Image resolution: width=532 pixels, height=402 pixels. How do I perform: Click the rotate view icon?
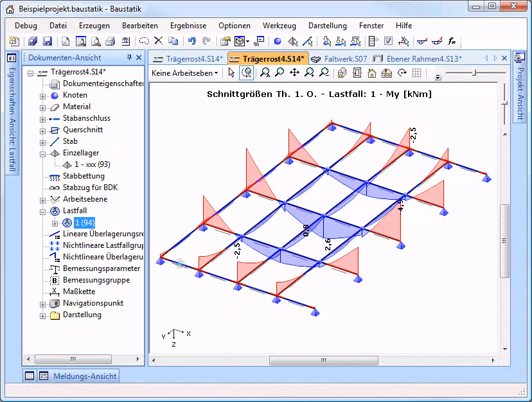402,73
